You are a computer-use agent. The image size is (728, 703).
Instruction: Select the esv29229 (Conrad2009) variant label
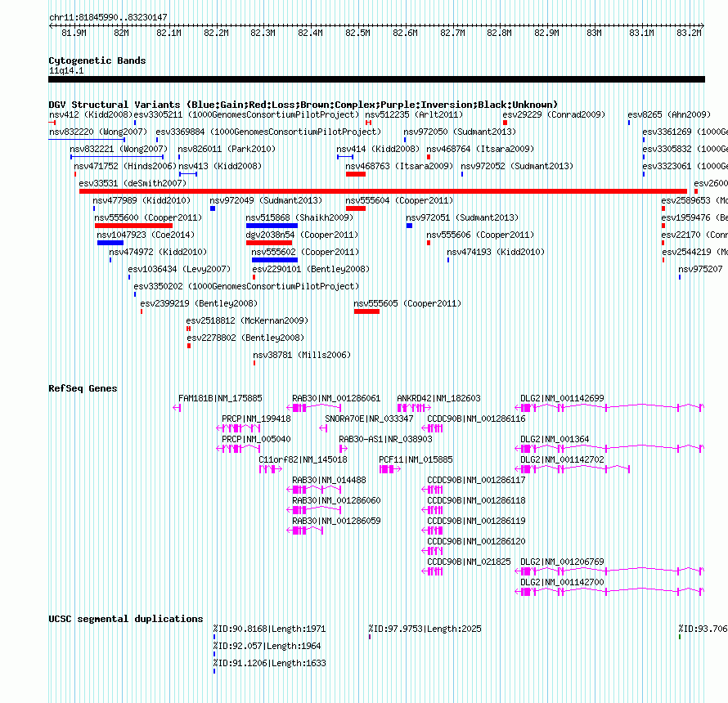554,114
